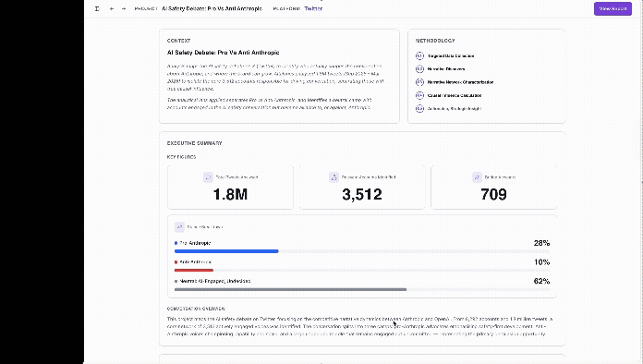Select the Narrative Network Characterization step
643x364 pixels.
460,82
